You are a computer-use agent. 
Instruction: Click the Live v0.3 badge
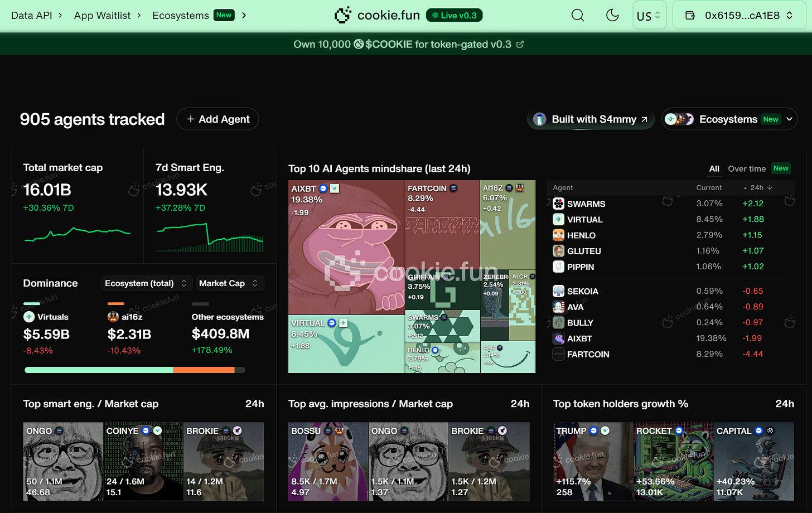(x=454, y=16)
